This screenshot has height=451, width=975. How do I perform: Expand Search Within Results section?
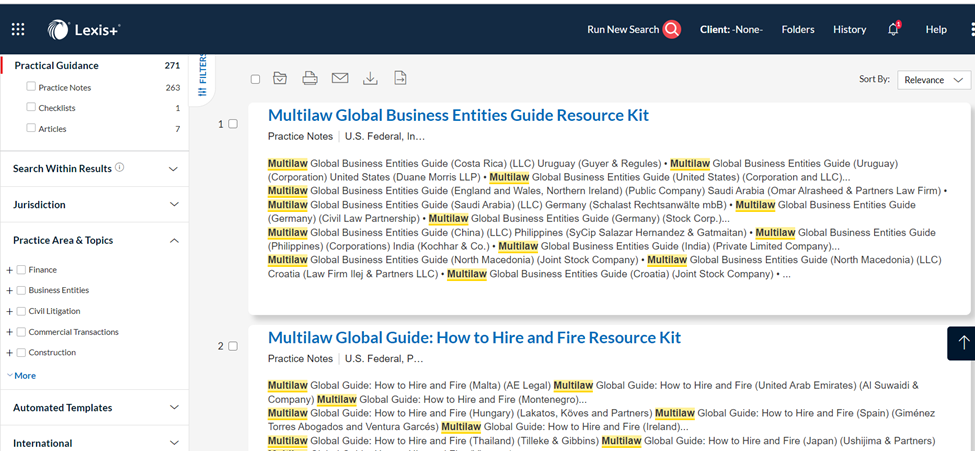click(x=173, y=169)
